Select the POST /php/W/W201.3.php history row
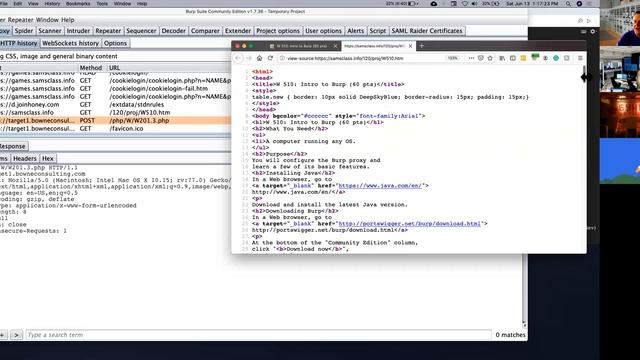Screen dimensions: 640x360 [116, 120]
